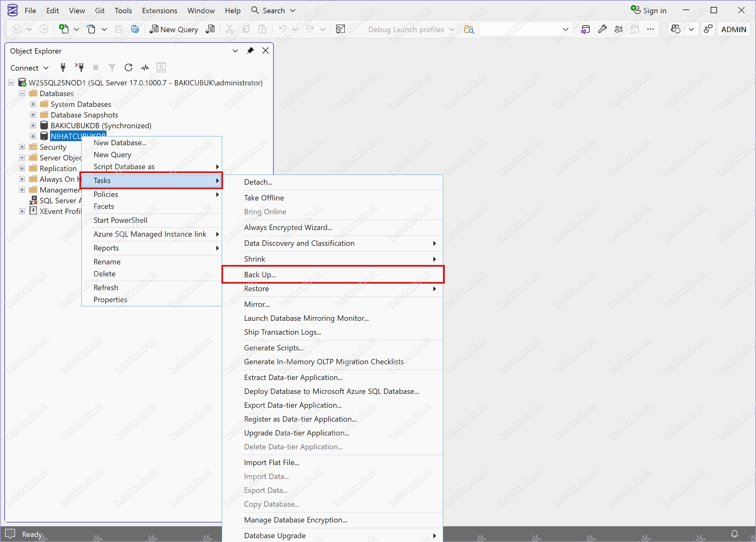
Task: Expand the BAKICUBUKDB database node
Action: pos(33,126)
